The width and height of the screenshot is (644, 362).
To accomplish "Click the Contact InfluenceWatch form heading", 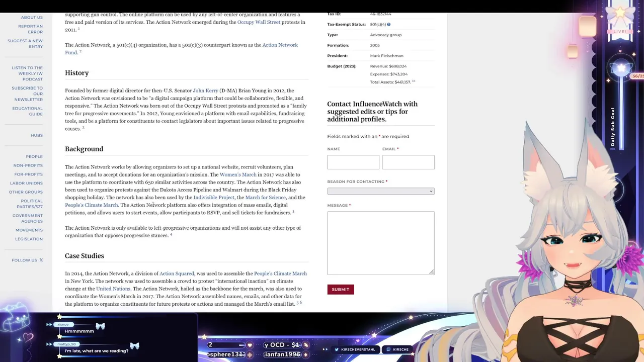I will [372, 112].
